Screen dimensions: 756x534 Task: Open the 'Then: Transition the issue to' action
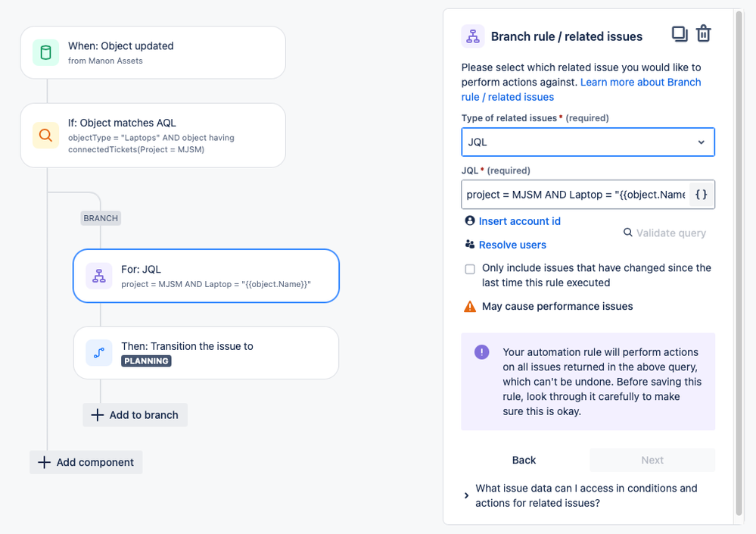coord(206,353)
